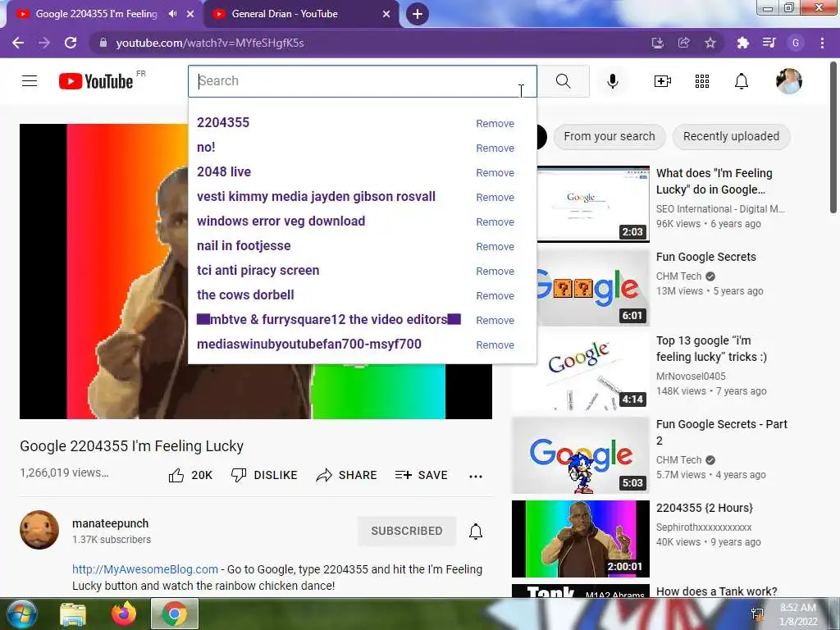This screenshot has height=630, width=840.
Task: Select the 2204355 search suggestion
Action: click(223, 123)
